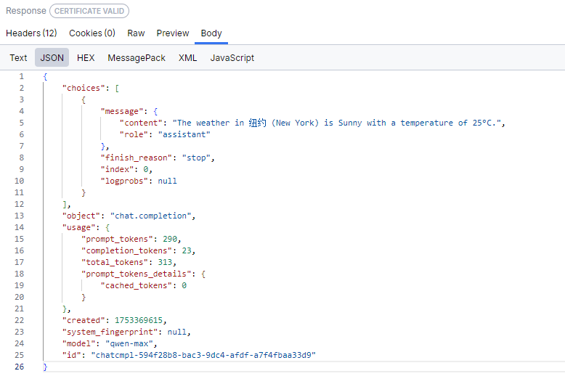
Task: Click the "chat.completion" value
Action: point(150,216)
